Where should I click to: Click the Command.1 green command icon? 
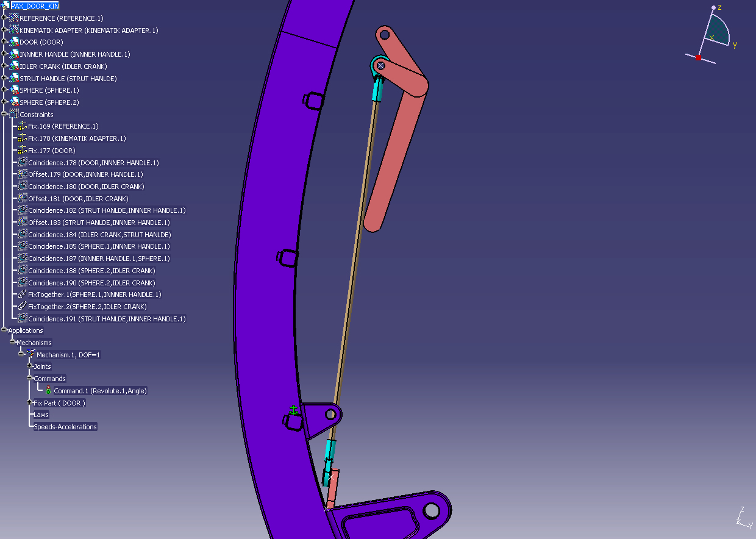[x=48, y=390]
